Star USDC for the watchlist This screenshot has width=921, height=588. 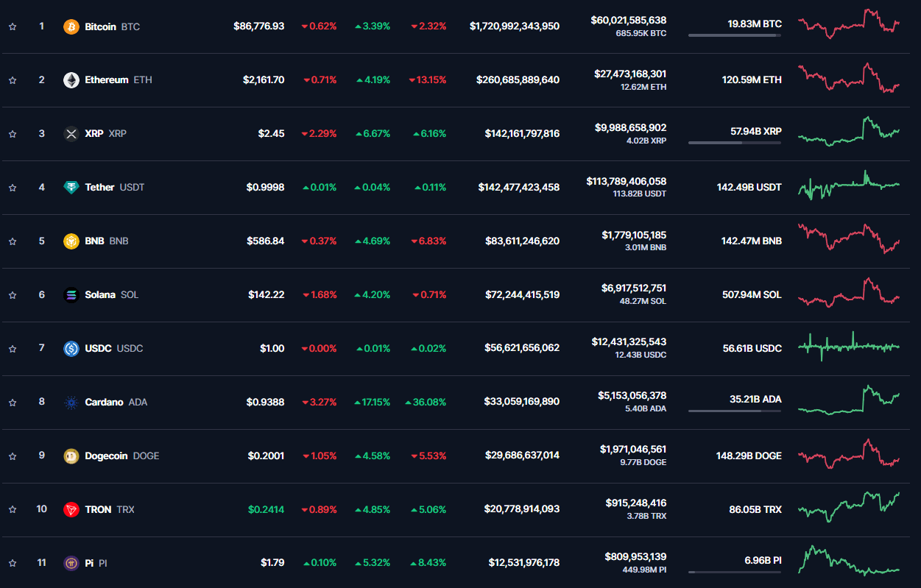(x=13, y=349)
